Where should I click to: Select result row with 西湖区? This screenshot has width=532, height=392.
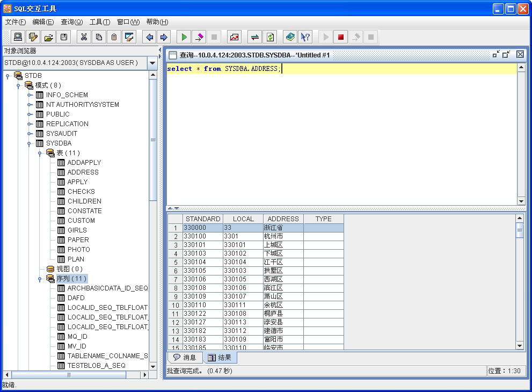[x=273, y=279]
